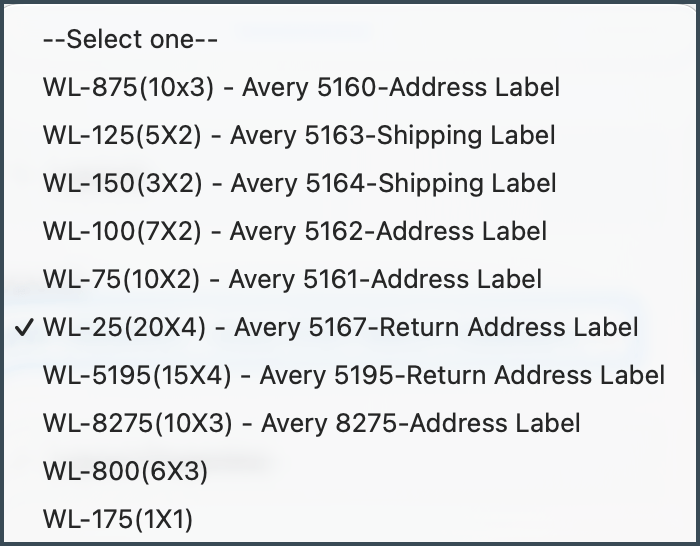Choose WL-5195(15X4) Avery 5195 Return Address Label
Image resolution: width=700 pixels, height=546 pixels.
pyautogui.click(x=353, y=375)
